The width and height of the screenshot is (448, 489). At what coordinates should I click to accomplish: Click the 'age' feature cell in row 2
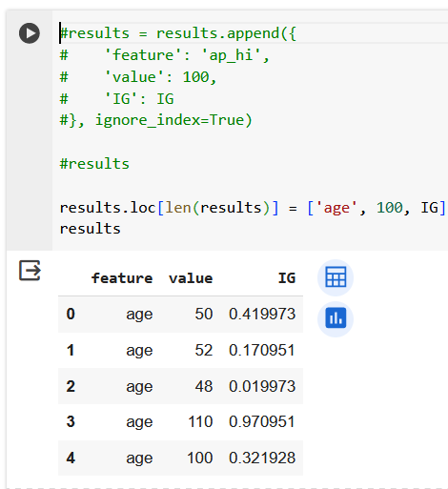139,387
